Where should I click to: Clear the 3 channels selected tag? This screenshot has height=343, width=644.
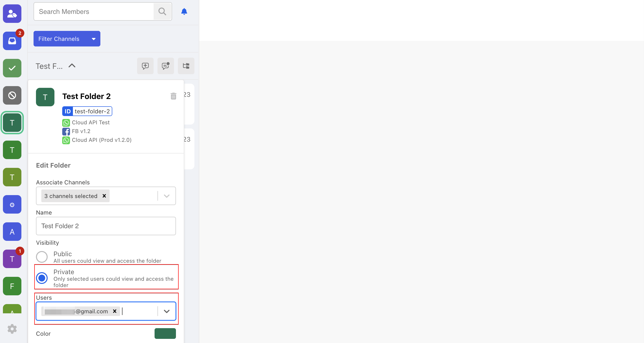pyautogui.click(x=104, y=196)
